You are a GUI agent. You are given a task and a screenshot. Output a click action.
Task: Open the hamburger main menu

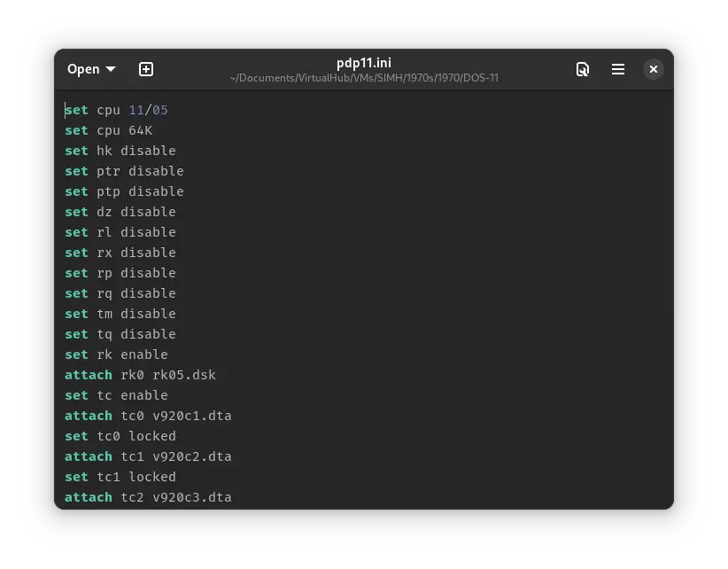617,69
